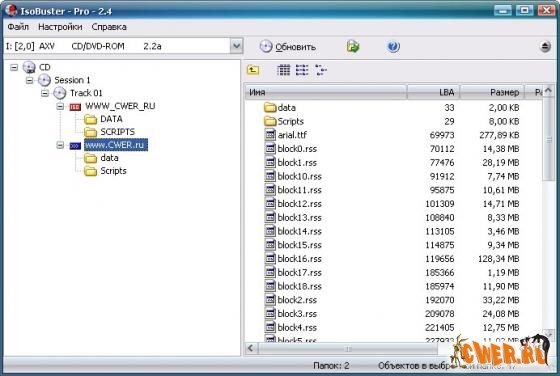Click the file list vertical scrollbar thumb

[x=549, y=139]
